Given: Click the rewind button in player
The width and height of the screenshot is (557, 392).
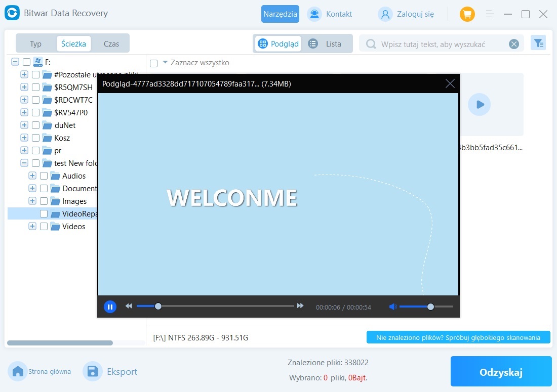Looking at the screenshot, I should [129, 306].
